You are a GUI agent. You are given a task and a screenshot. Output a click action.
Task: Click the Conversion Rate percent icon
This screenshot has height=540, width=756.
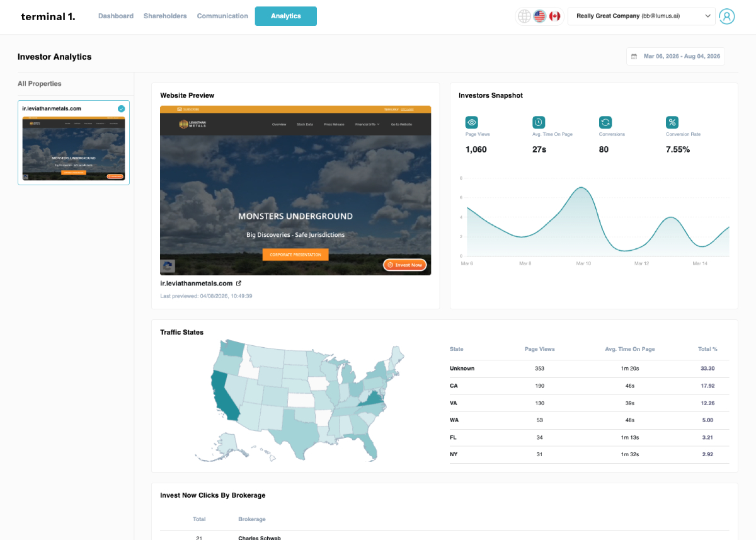672,122
